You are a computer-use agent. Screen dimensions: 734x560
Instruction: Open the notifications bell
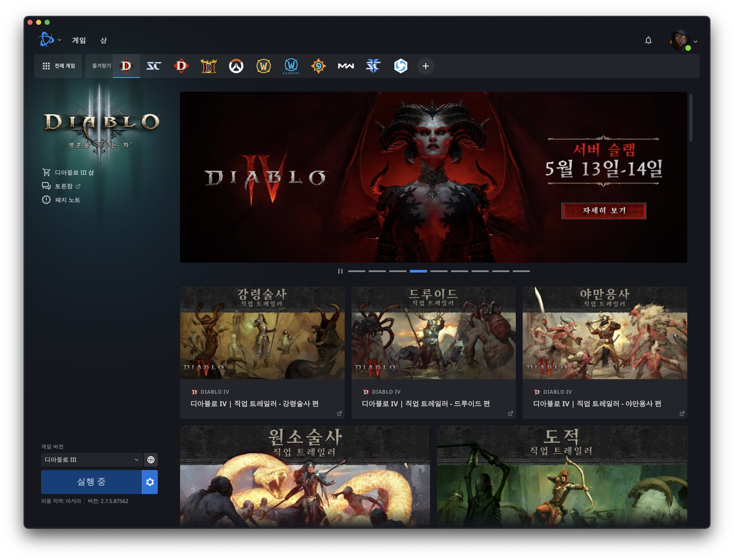(648, 40)
